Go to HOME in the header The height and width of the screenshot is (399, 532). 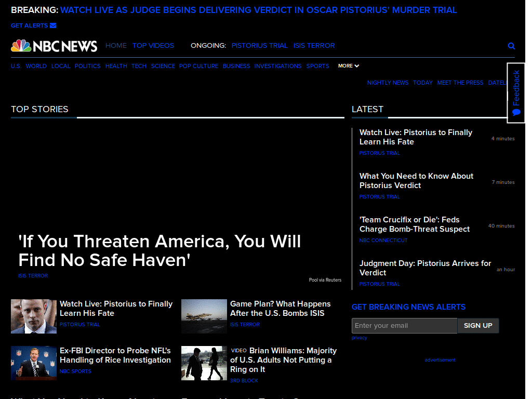[x=116, y=46]
